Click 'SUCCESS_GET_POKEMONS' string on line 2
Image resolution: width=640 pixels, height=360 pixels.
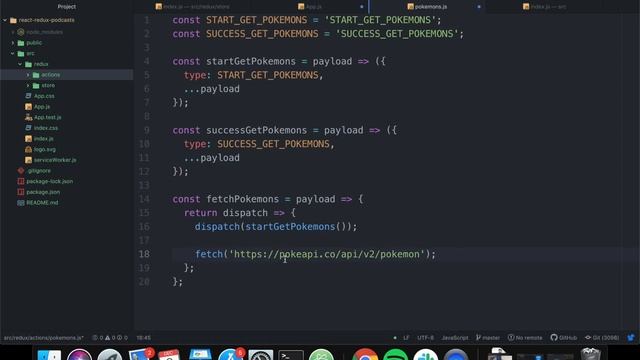(x=396, y=34)
